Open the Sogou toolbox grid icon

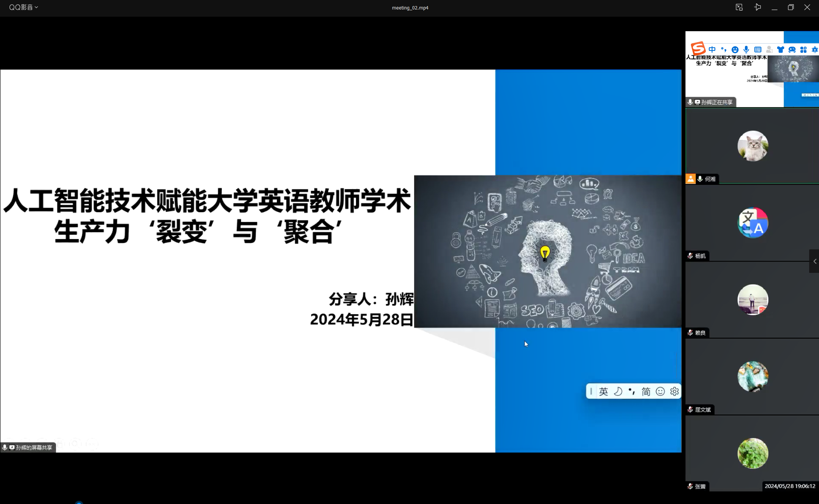click(x=803, y=50)
